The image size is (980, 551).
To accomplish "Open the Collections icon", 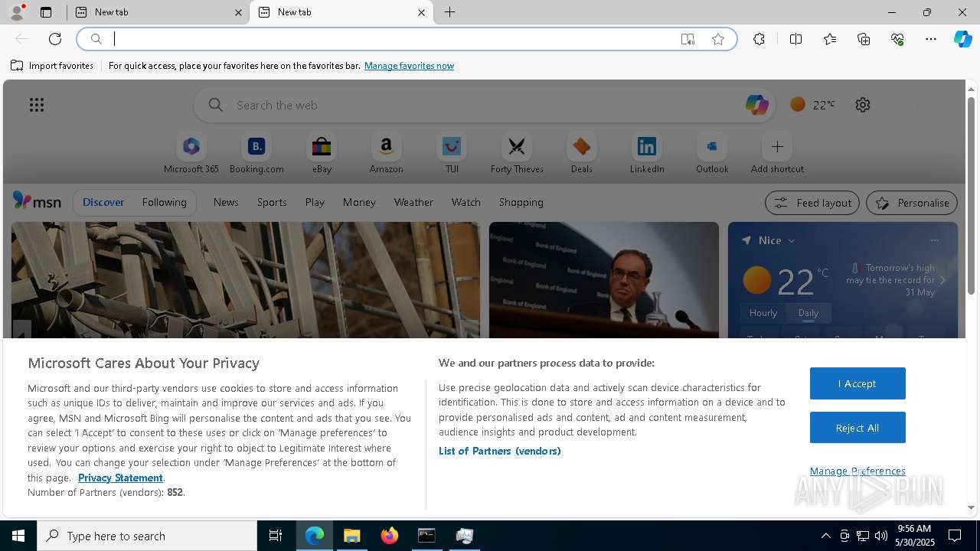I will click(x=864, y=39).
